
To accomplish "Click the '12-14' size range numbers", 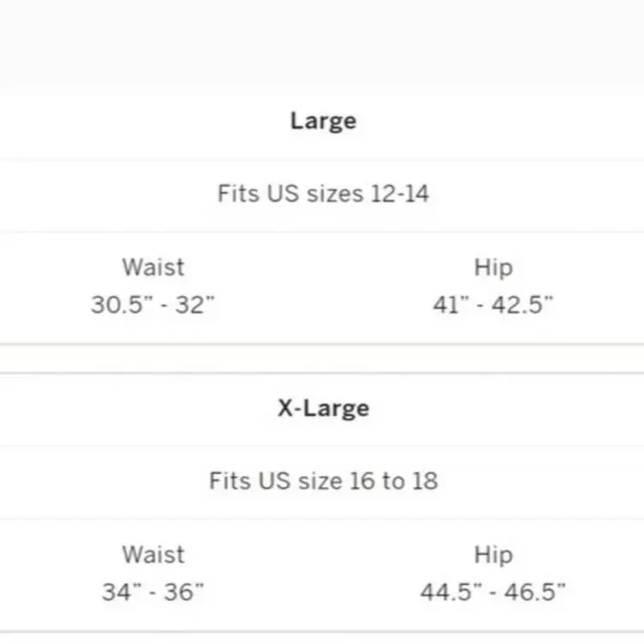I will coord(399,194).
